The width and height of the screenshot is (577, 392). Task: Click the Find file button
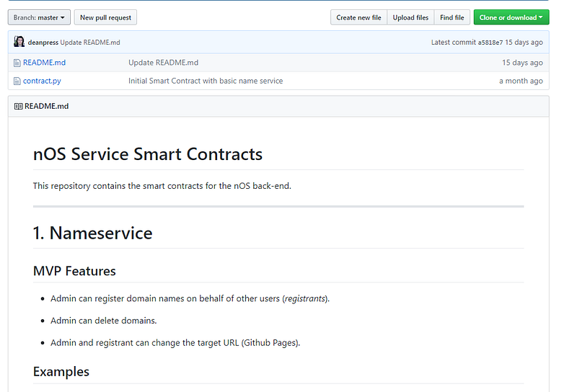452,17
